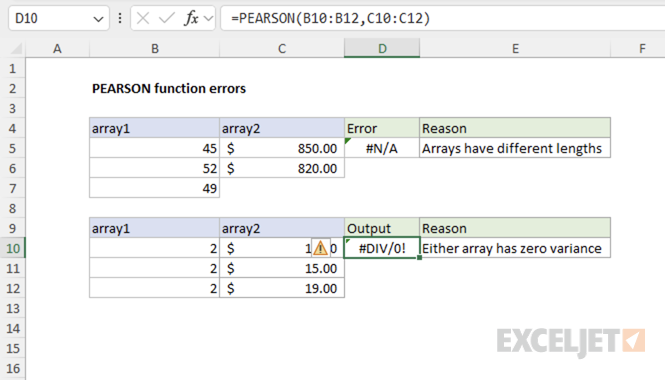This screenshot has height=380, width=665.
Task: Select the #N/A error cell
Action: click(382, 148)
